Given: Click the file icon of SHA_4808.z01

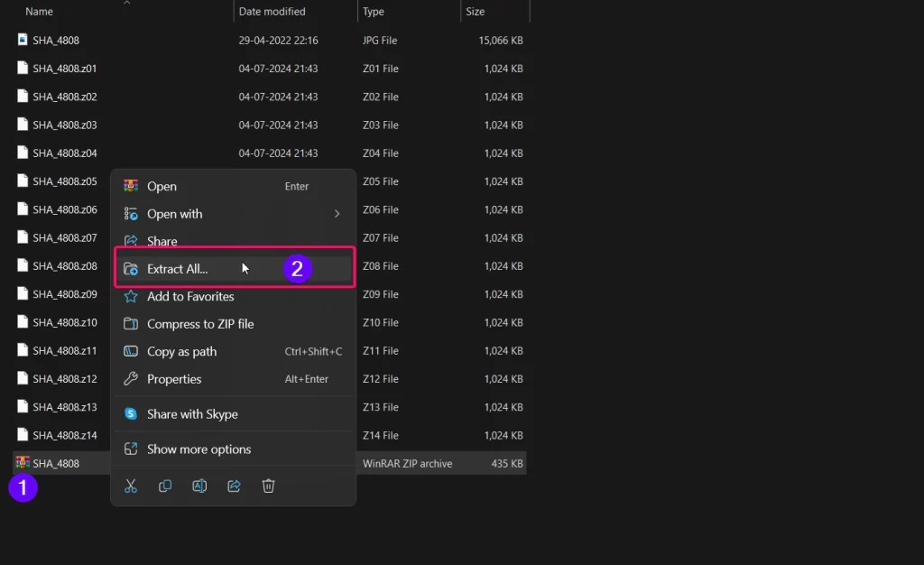Looking at the screenshot, I should pyautogui.click(x=23, y=68).
